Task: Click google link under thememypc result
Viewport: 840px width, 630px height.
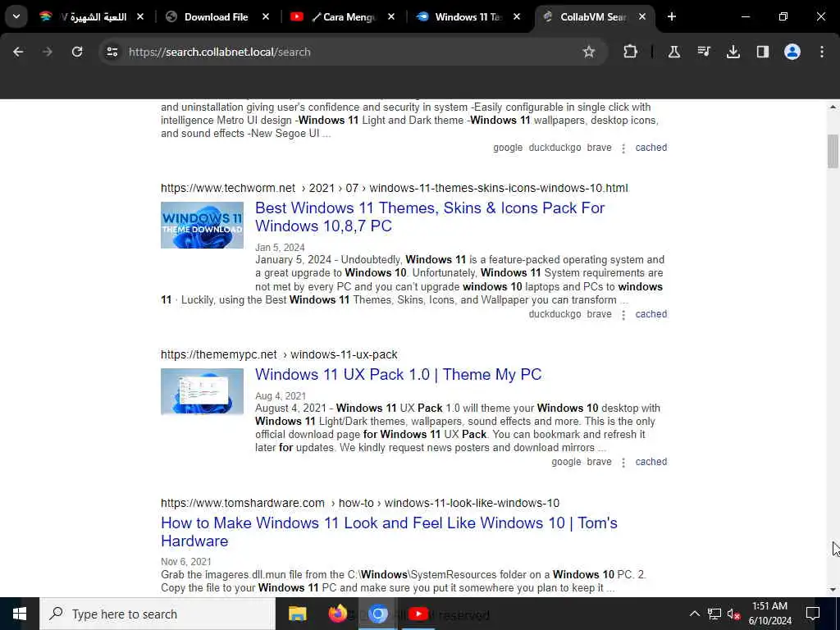Action: (x=566, y=462)
